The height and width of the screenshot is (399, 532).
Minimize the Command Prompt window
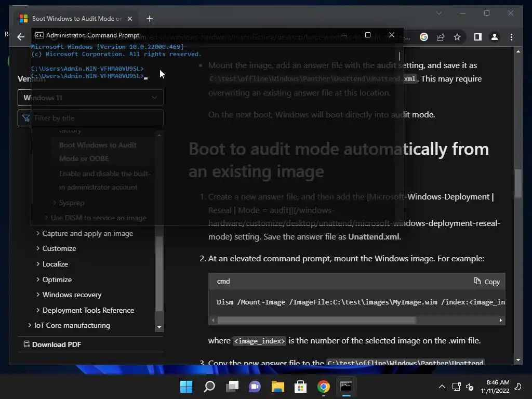[x=344, y=35]
